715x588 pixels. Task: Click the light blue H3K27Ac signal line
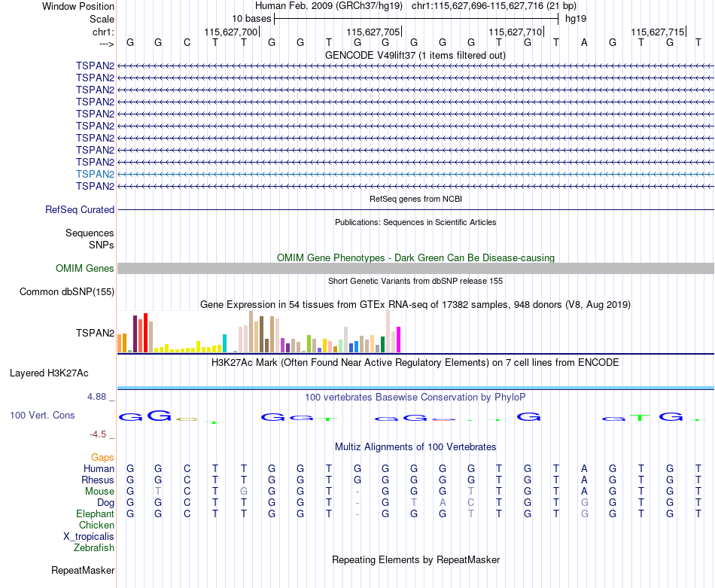coord(415,388)
